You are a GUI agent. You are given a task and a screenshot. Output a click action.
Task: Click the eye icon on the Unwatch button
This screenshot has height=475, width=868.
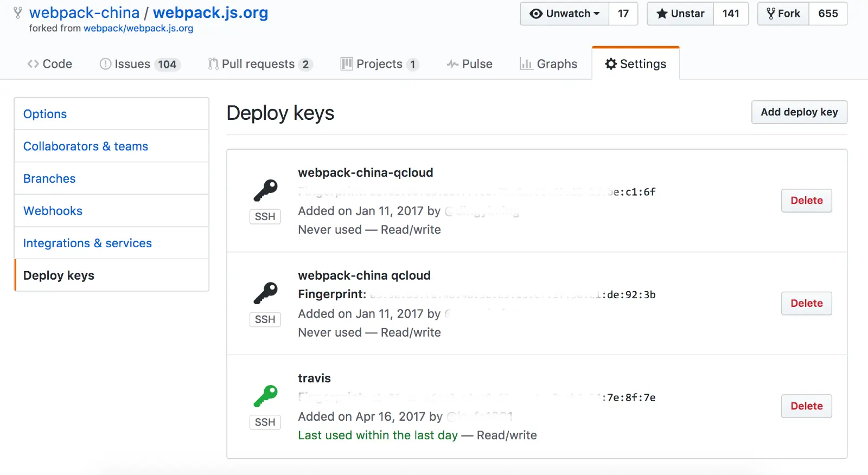[x=536, y=14]
